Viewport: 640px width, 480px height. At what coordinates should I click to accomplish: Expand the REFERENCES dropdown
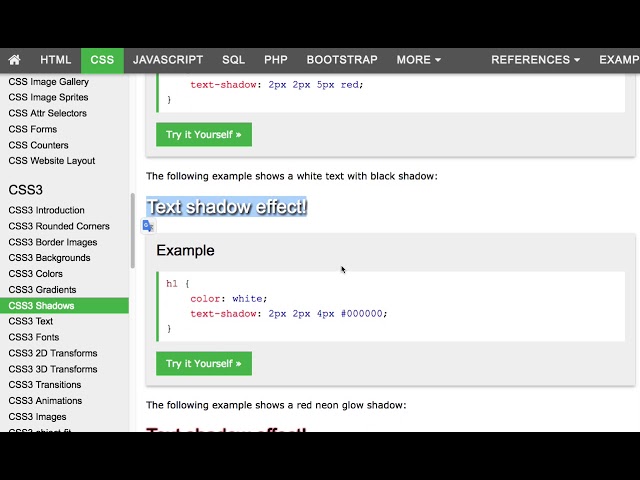click(x=535, y=60)
